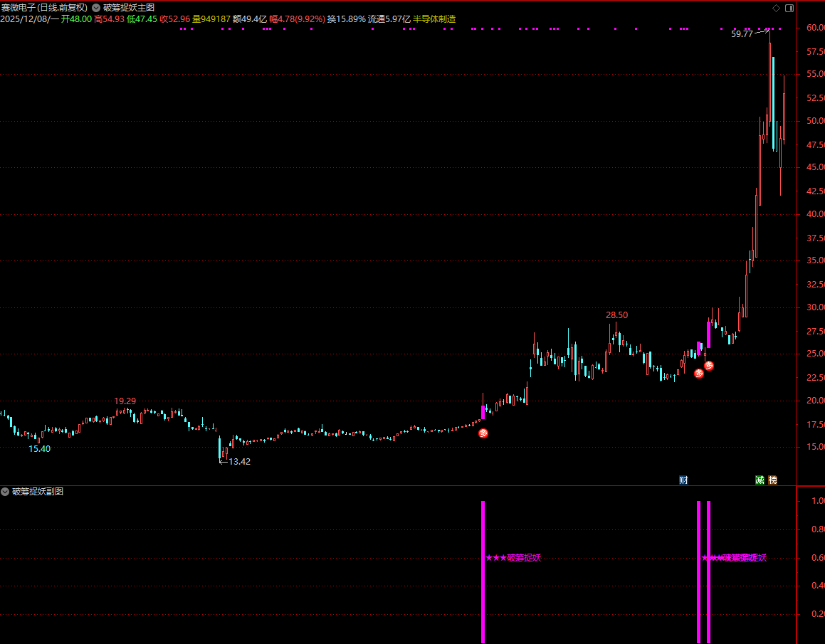
Task: Click the green 减 shareholder reduction marker
Action: coord(760,480)
